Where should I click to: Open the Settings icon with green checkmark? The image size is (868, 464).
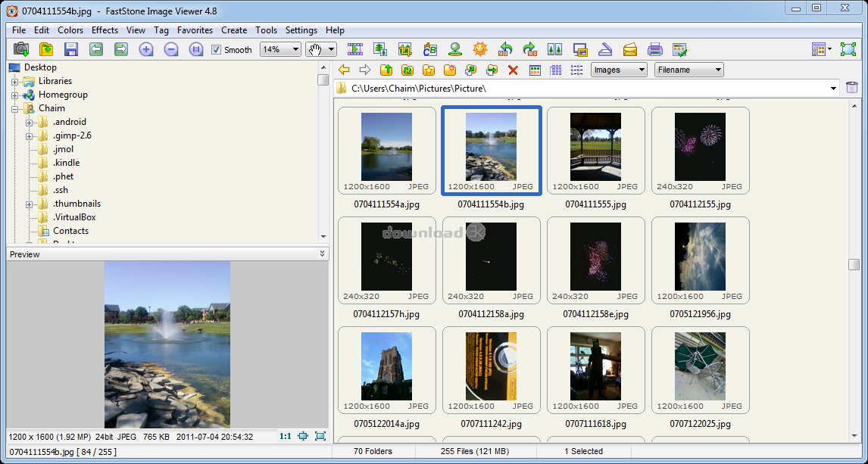click(x=680, y=49)
